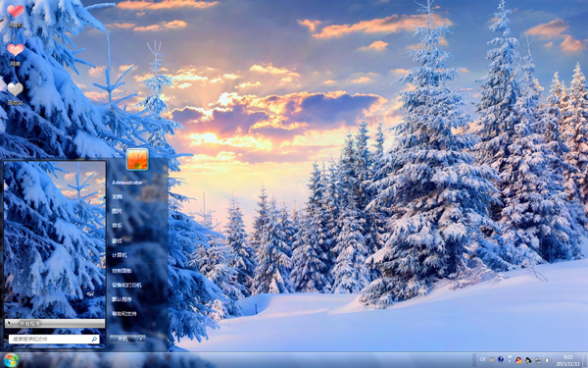Click the 搜索程序和文件 search box

coord(54,339)
